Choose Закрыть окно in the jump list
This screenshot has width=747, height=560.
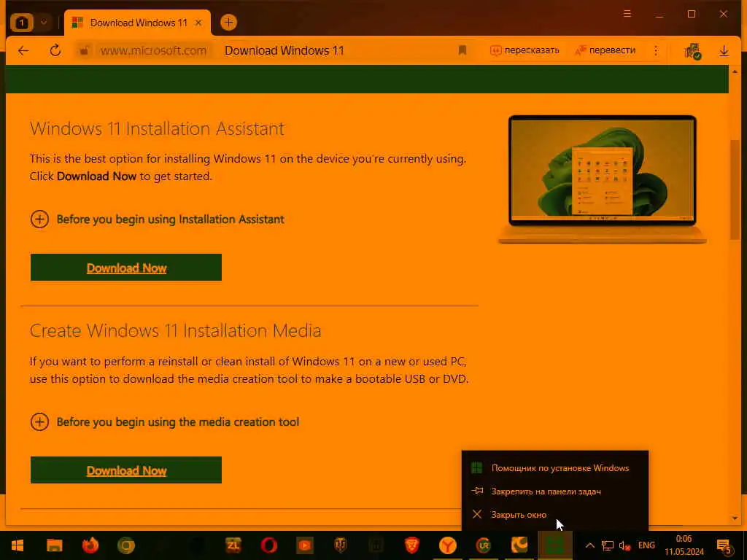pos(555,515)
